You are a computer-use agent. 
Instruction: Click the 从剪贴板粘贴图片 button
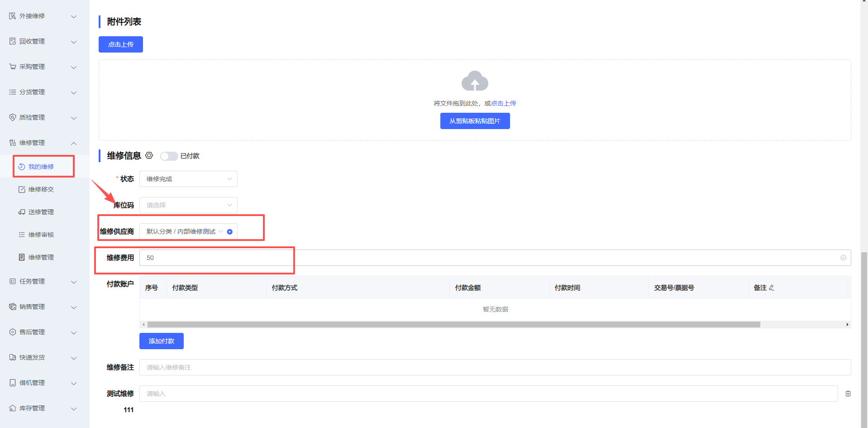click(x=475, y=121)
